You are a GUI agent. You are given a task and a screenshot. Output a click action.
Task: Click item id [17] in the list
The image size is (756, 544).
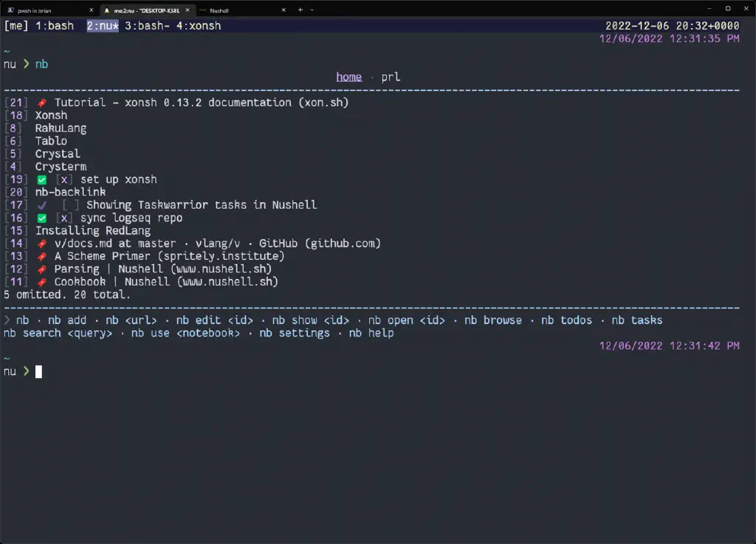pyautogui.click(x=16, y=205)
